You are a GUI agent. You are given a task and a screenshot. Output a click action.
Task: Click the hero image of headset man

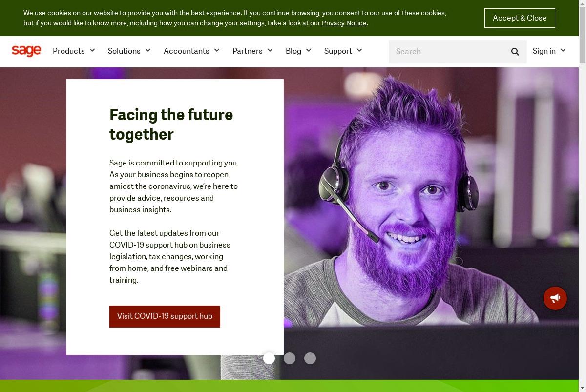click(x=430, y=210)
